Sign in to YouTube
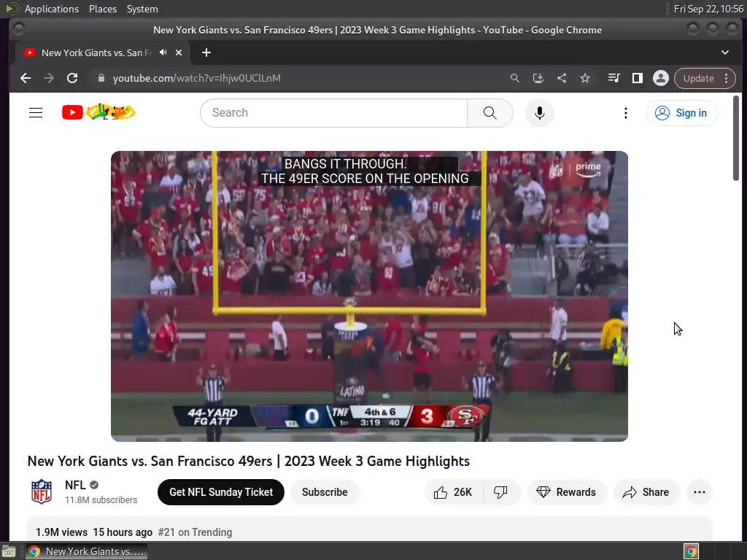 681,113
